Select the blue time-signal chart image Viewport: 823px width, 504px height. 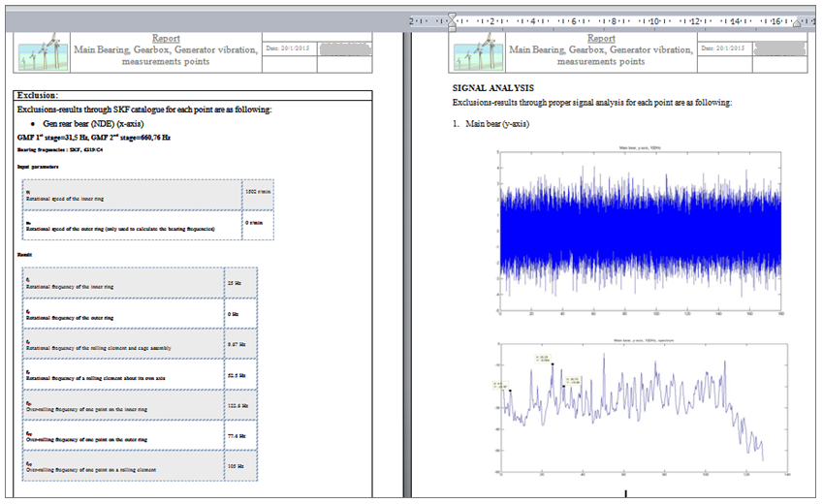[639, 231]
